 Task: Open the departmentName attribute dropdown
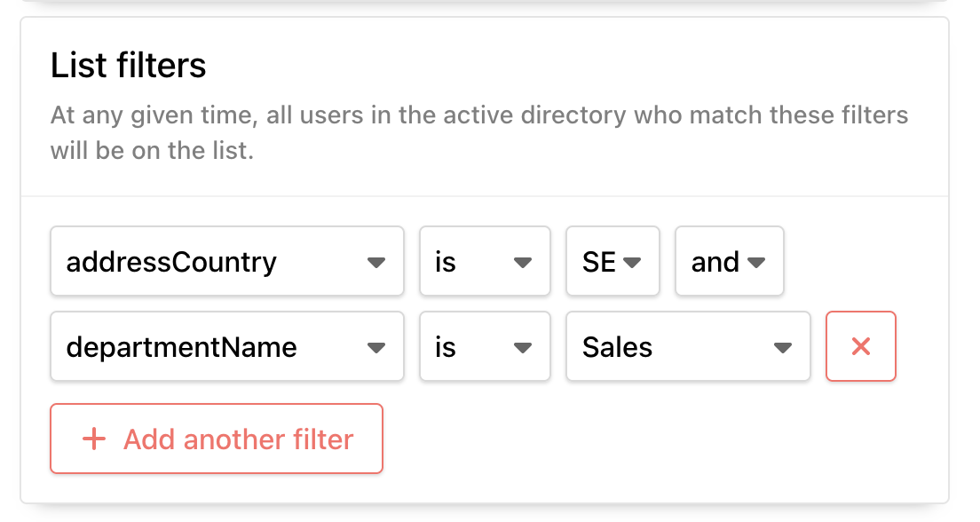coord(227,346)
